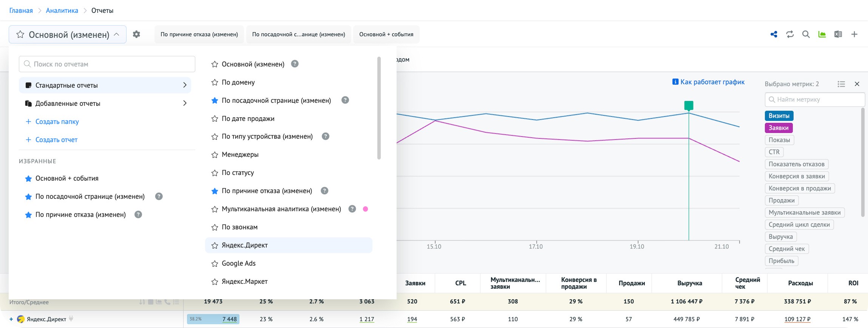This screenshot has height=328, width=868.
Task: Open report settings gear icon
Action: pyautogui.click(x=136, y=34)
